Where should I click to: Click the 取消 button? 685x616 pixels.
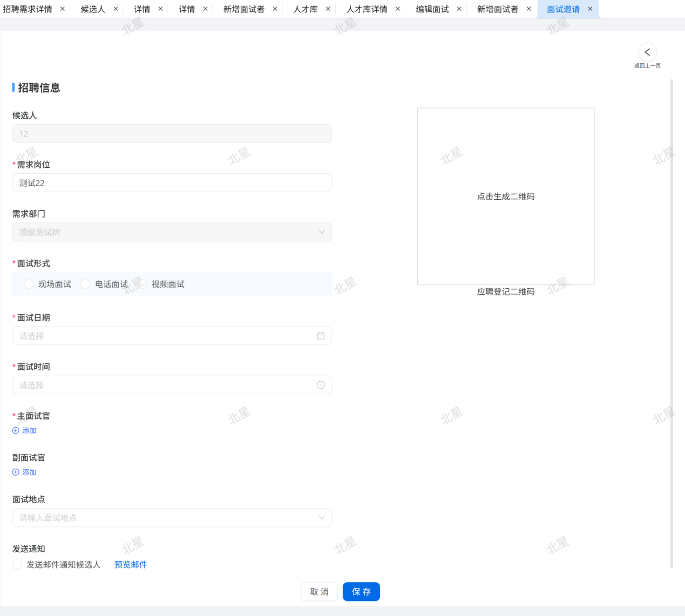tap(319, 592)
